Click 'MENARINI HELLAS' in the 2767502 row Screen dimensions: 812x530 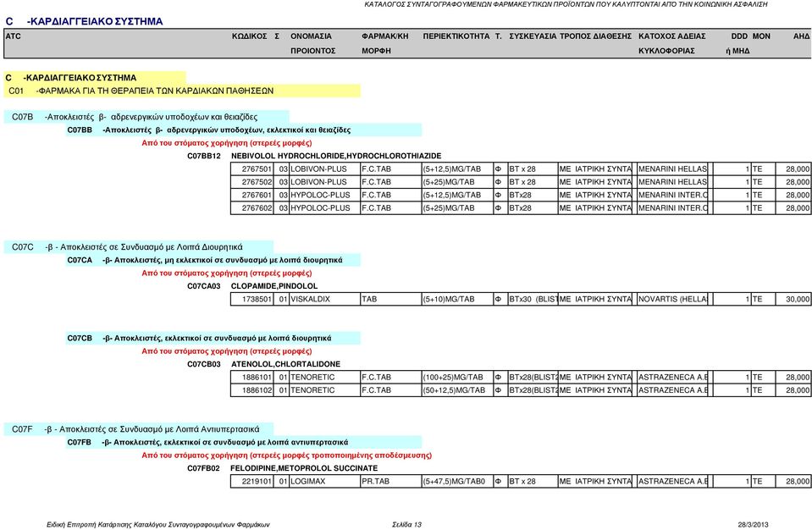[x=672, y=182]
